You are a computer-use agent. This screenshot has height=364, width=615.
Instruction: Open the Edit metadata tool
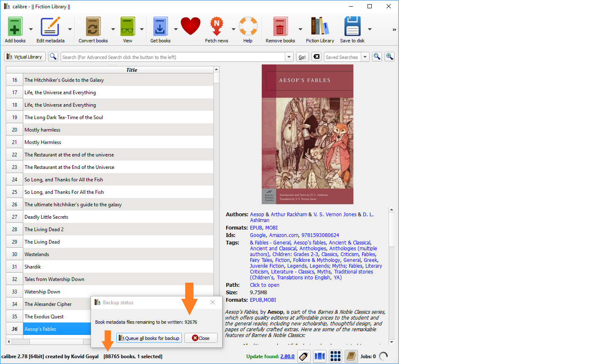point(50,27)
